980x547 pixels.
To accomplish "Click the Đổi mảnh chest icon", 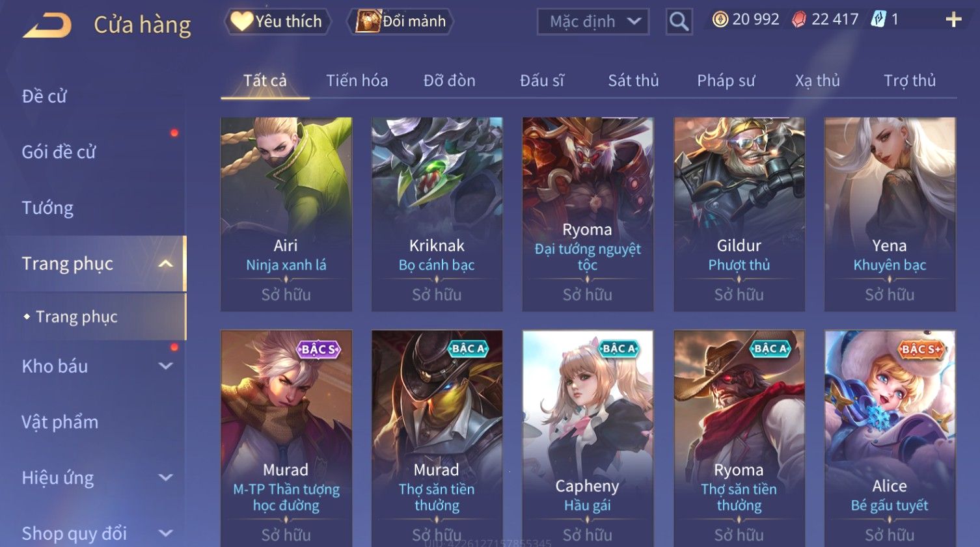I will 368,21.
